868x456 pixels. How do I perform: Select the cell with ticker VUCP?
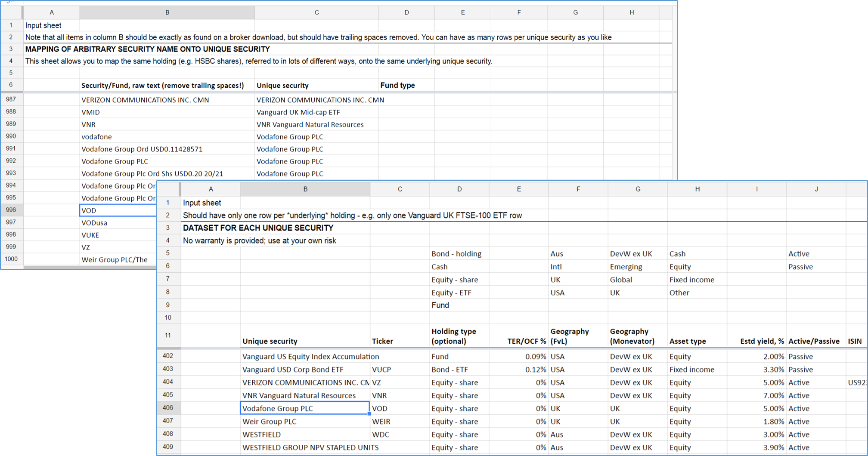pos(400,369)
